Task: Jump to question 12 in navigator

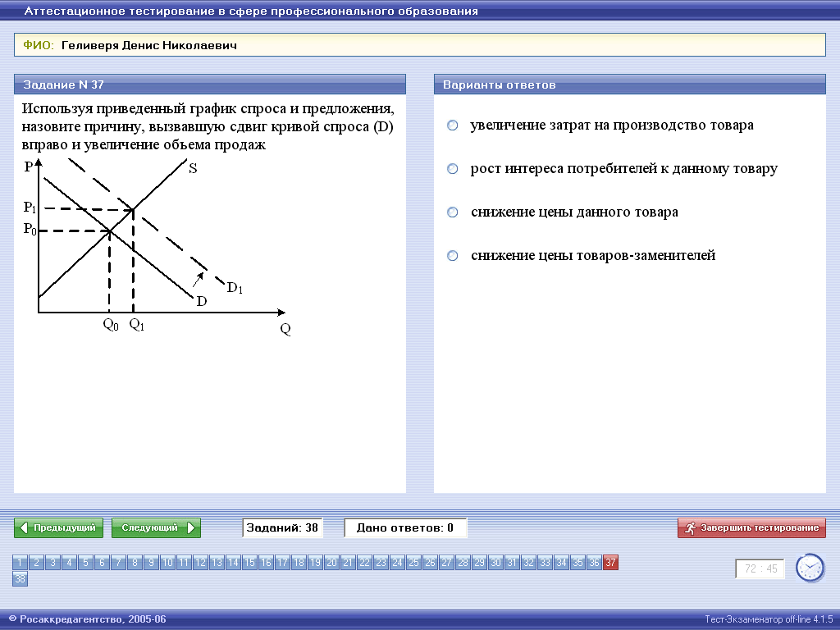Action: coord(200,563)
